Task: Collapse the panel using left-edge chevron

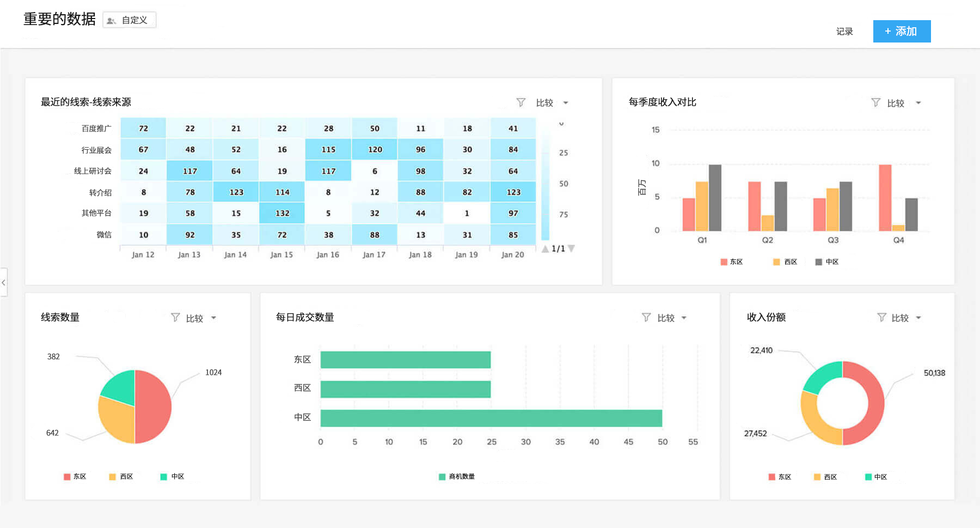Action: [x=4, y=283]
